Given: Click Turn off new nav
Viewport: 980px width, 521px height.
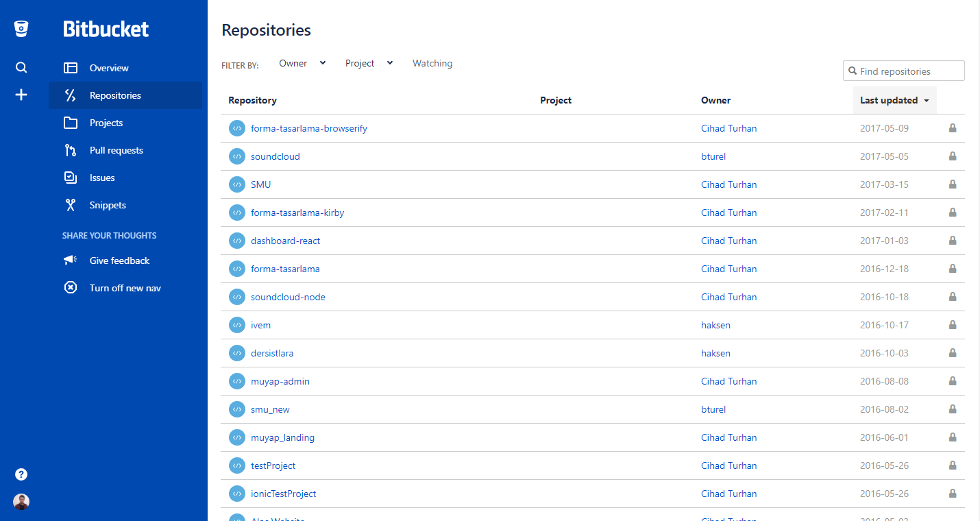Looking at the screenshot, I should coord(125,288).
